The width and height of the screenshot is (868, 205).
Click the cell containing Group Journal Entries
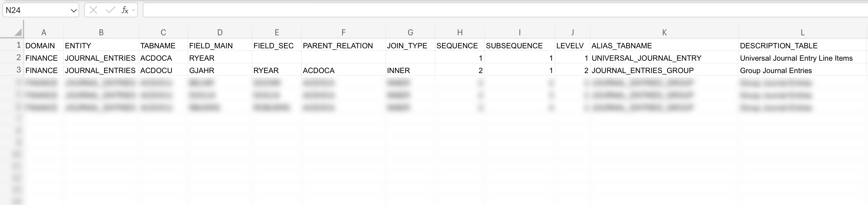coord(776,70)
